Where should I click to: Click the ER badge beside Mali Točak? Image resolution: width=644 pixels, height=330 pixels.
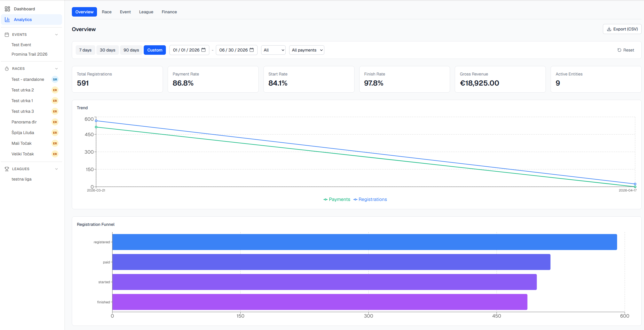pyautogui.click(x=55, y=143)
